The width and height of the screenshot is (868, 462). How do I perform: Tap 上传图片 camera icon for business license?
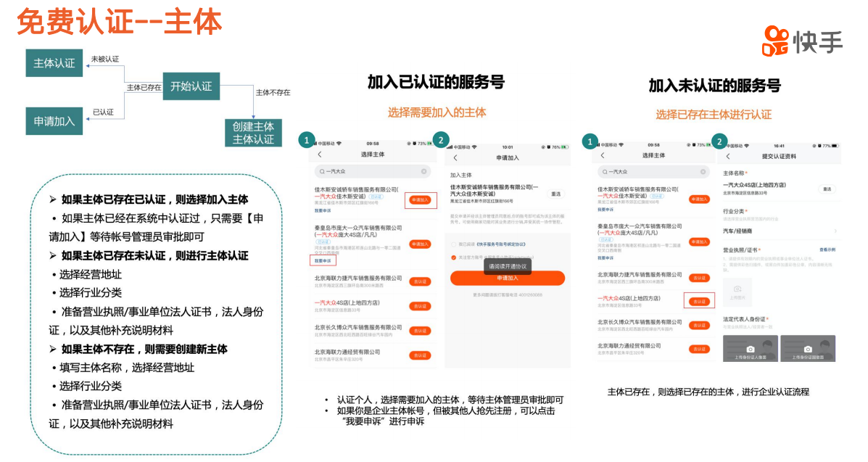pos(737,291)
